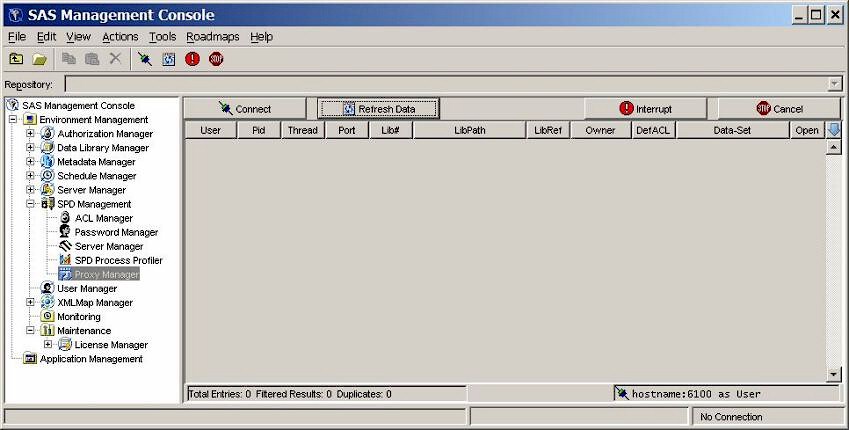Sort by the LibPath column header
Screen dimensions: 849x430
[469, 131]
